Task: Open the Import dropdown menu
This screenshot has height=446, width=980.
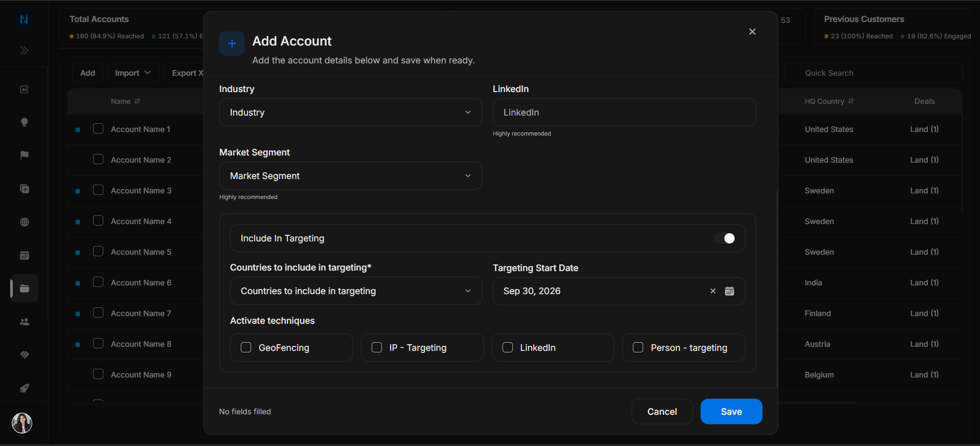Action: tap(133, 73)
